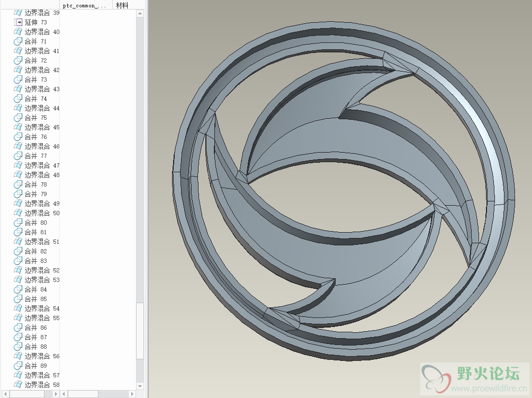Viewport: 532px width, 398px height.
Task: Click the boundary blend icon beside 边界混合 40
Action: (x=18, y=32)
